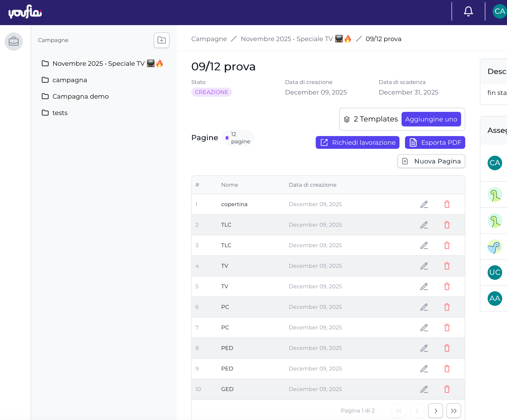Viewport: 507px width, 420px height.
Task: Delete the copertina page via trash icon
Action: coord(447,205)
